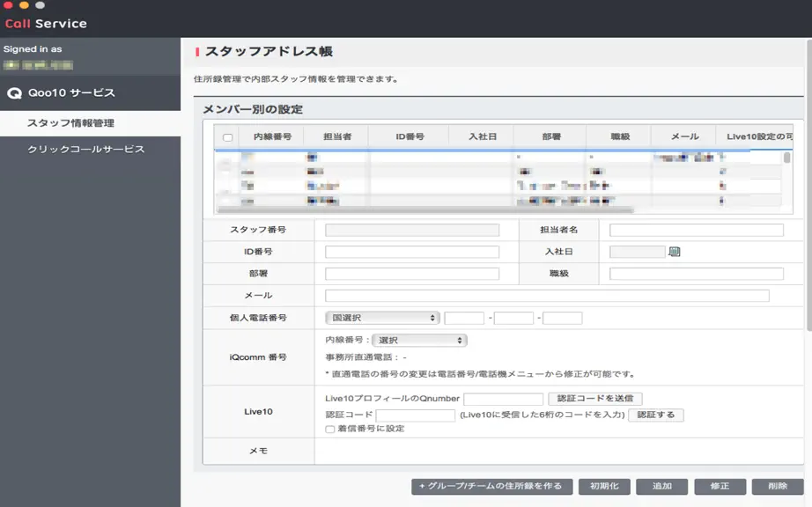Focus the middle 個人電話番号 number box

(513, 318)
